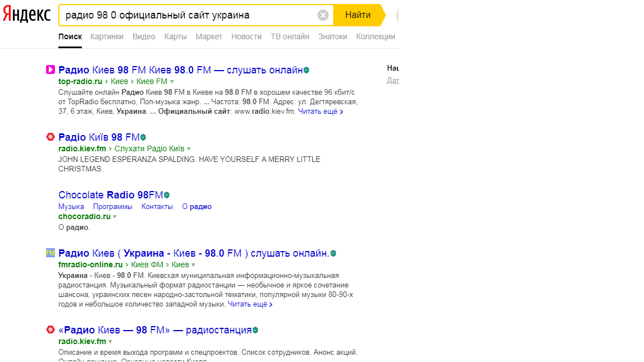
Task: Click Читать ещё in the top-radio.ru snippet
Action: [x=320, y=111]
